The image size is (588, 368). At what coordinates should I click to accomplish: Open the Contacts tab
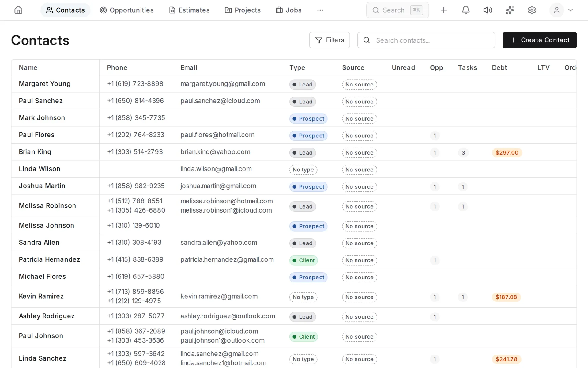tap(65, 10)
